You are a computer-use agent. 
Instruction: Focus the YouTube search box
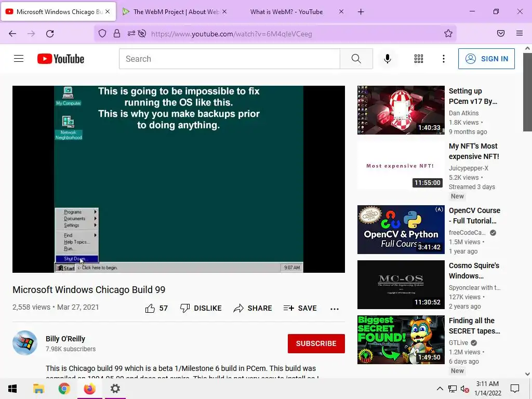coord(229,59)
